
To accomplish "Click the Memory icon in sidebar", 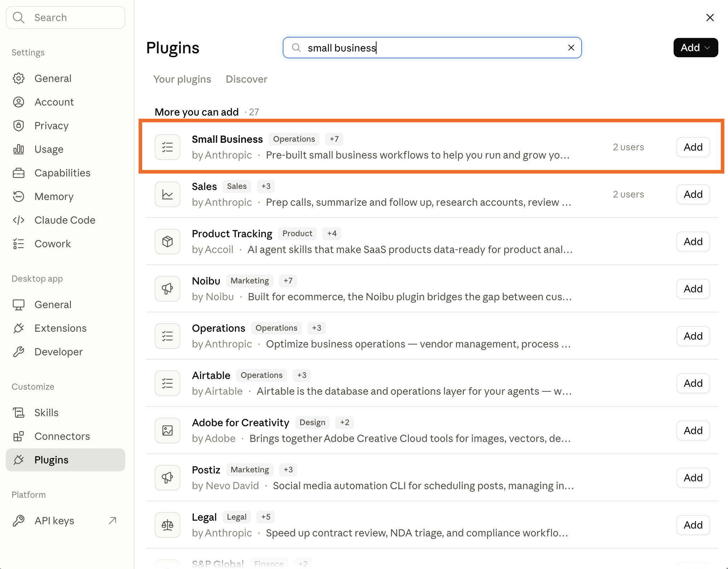I will point(19,196).
